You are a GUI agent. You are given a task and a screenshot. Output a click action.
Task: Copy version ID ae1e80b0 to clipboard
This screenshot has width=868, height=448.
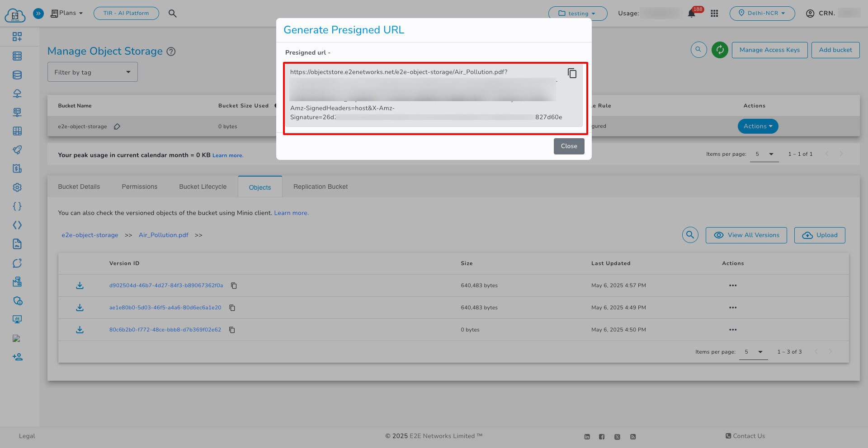pos(232,308)
